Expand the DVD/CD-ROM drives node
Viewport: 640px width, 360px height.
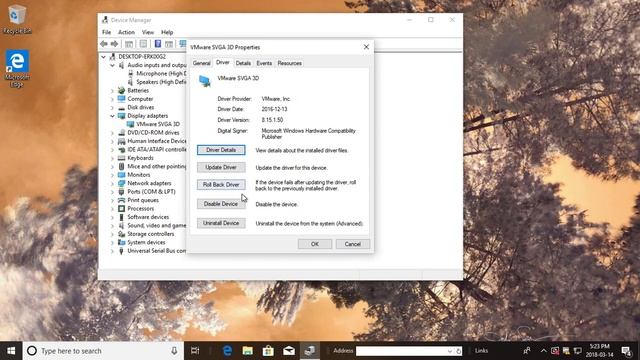112,133
